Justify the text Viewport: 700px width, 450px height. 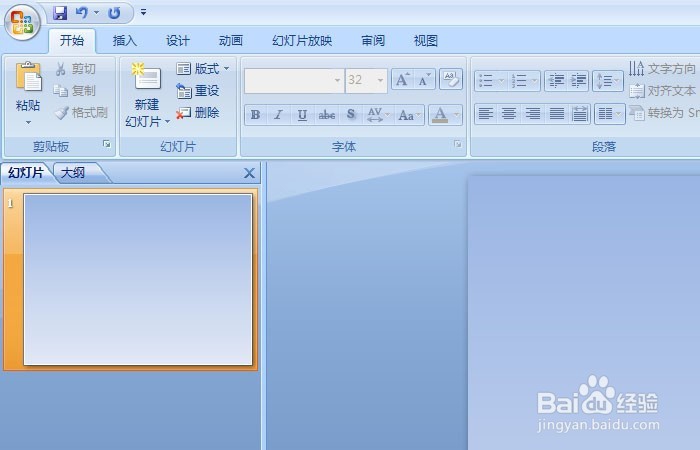point(556,113)
